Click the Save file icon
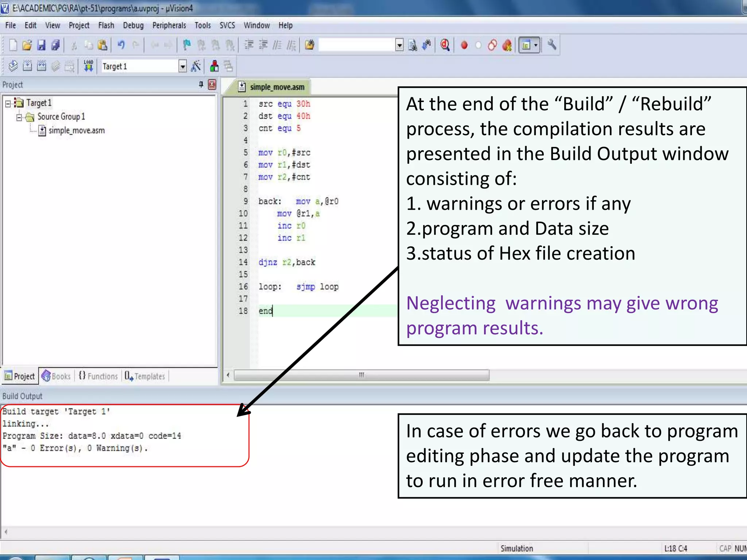 pyautogui.click(x=41, y=45)
